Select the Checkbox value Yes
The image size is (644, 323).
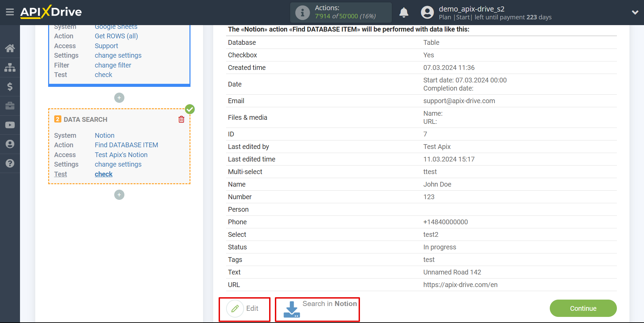(x=428, y=55)
